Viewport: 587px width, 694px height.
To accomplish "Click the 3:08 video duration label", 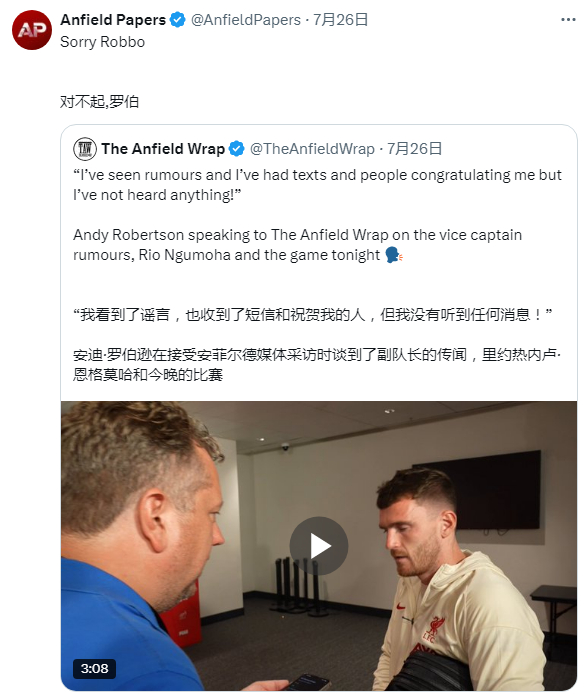I will click(94, 668).
